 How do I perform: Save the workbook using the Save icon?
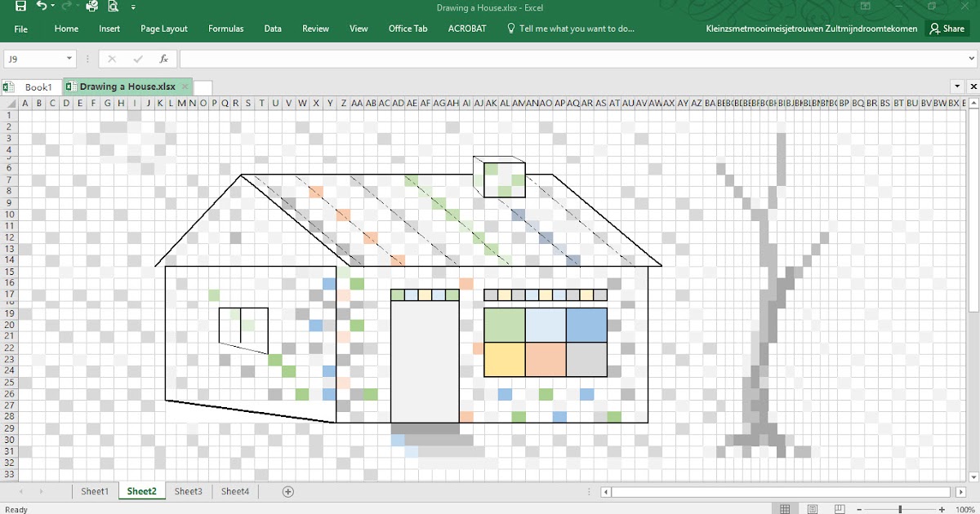click(x=21, y=6)
